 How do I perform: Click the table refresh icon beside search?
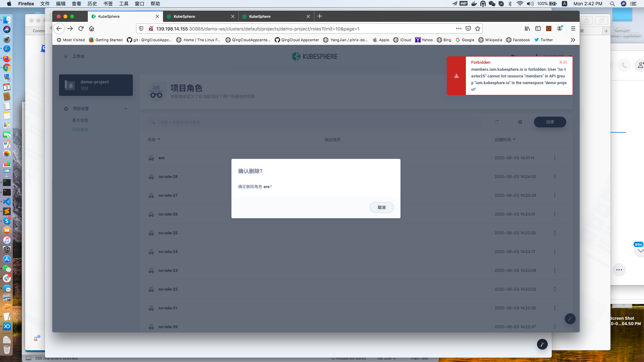click(497, 122)
